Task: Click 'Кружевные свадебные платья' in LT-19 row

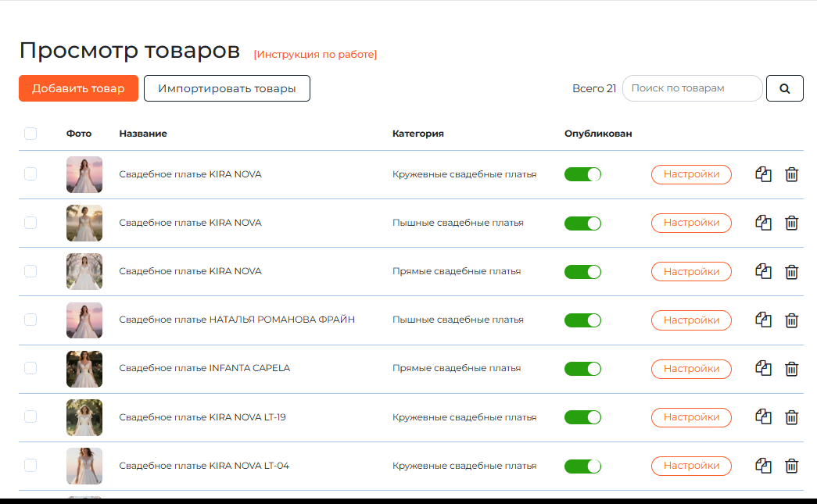Action: [464, 417]
